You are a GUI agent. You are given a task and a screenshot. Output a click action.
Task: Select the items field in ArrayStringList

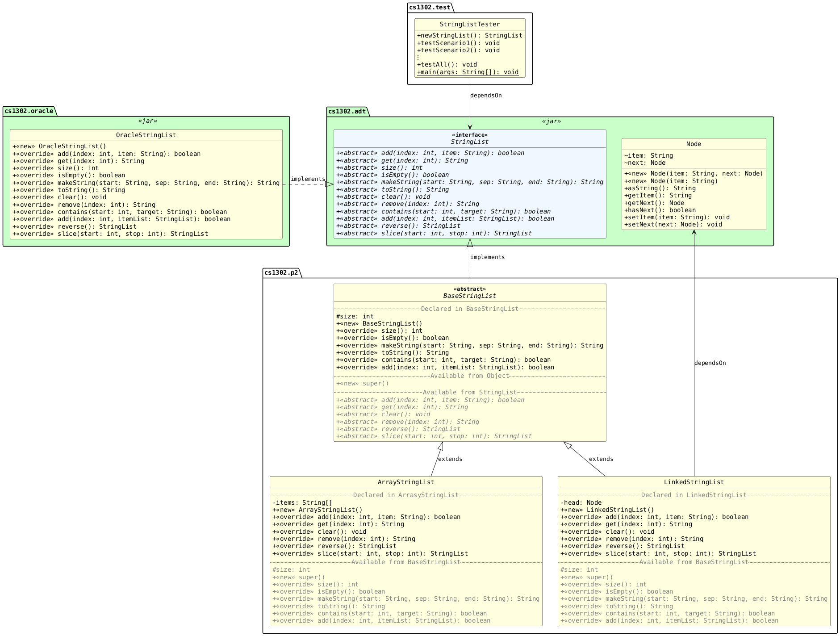tap(301, 502)
